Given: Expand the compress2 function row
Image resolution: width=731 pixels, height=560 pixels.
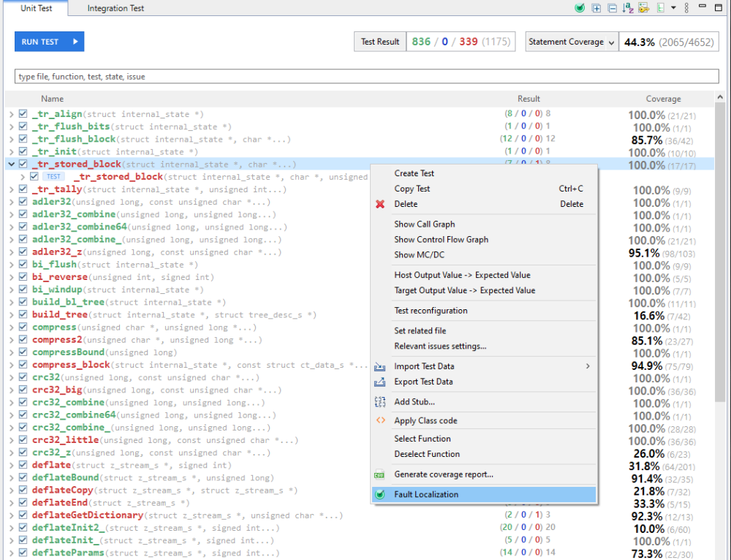Looking at the screenshot, I should point(11,340).
